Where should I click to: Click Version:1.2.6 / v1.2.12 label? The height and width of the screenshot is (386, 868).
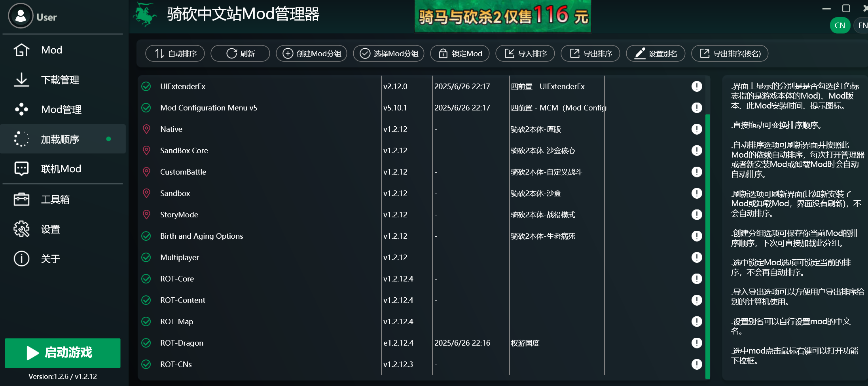[x=63, y=376]
